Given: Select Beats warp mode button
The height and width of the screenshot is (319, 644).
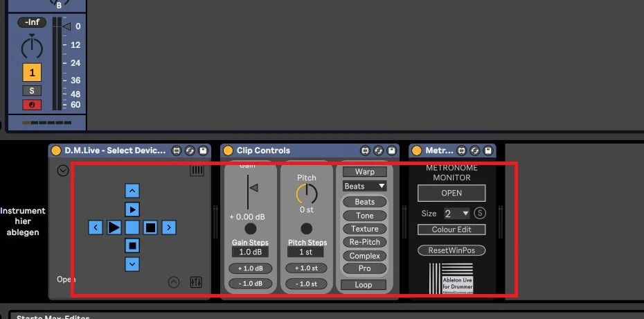Looking at the screenshot, I should [365, 202].
